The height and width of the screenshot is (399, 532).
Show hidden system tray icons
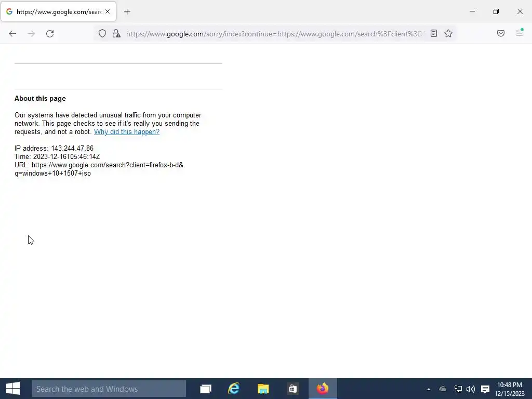(429, 389)
